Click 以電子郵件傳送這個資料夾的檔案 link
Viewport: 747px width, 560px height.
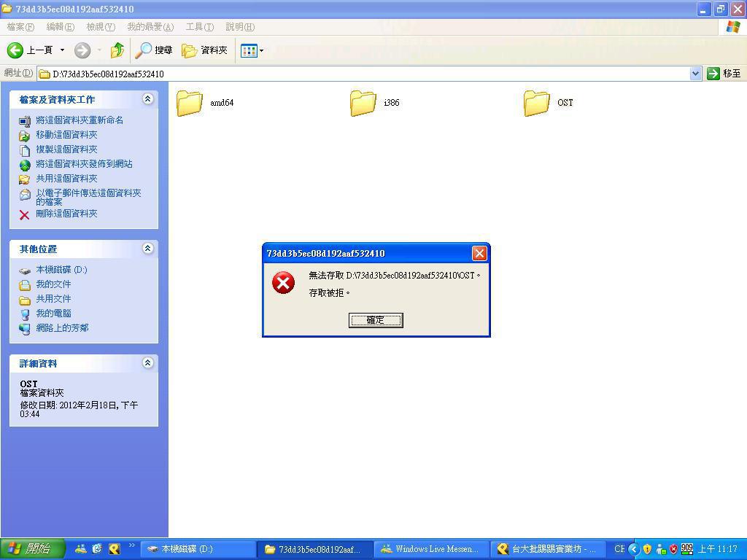pyautogui.click(x=88, y=197)
